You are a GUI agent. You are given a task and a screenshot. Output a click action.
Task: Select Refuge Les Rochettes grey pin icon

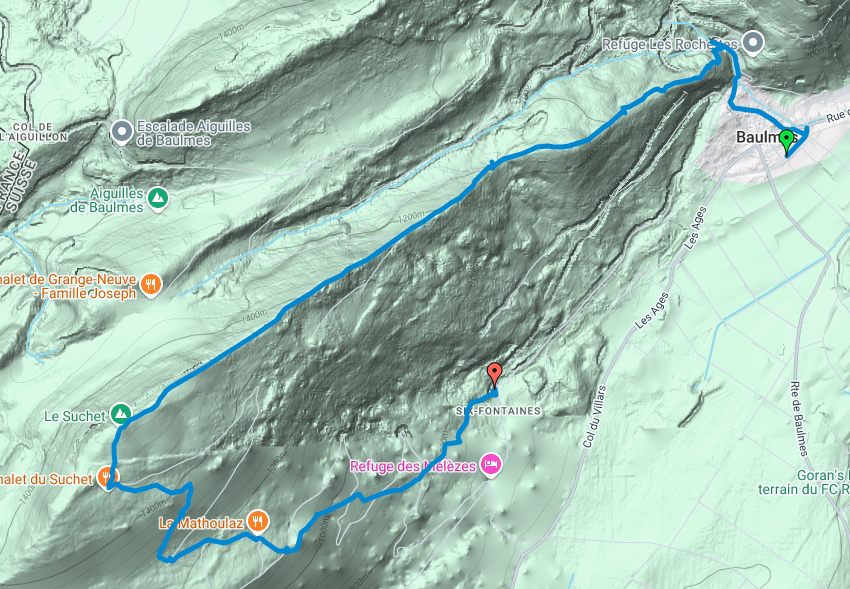point(752,43)
